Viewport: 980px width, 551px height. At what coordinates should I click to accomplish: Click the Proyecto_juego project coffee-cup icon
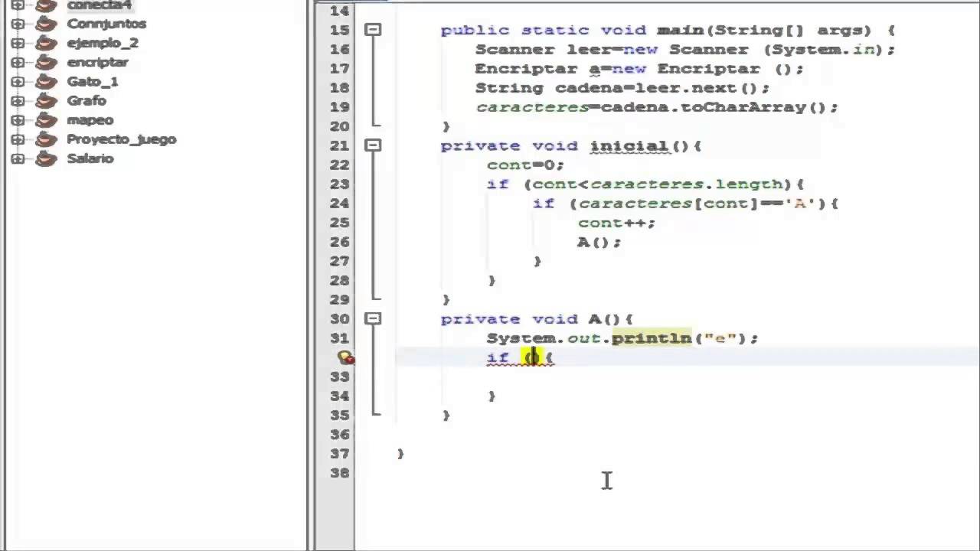coord(47,139)
